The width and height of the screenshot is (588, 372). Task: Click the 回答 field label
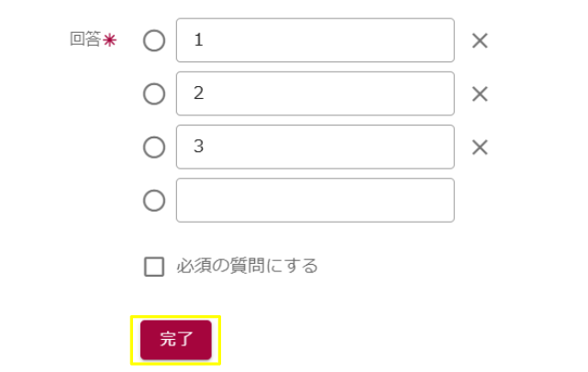pyautogui.click(x=84, y=40)
